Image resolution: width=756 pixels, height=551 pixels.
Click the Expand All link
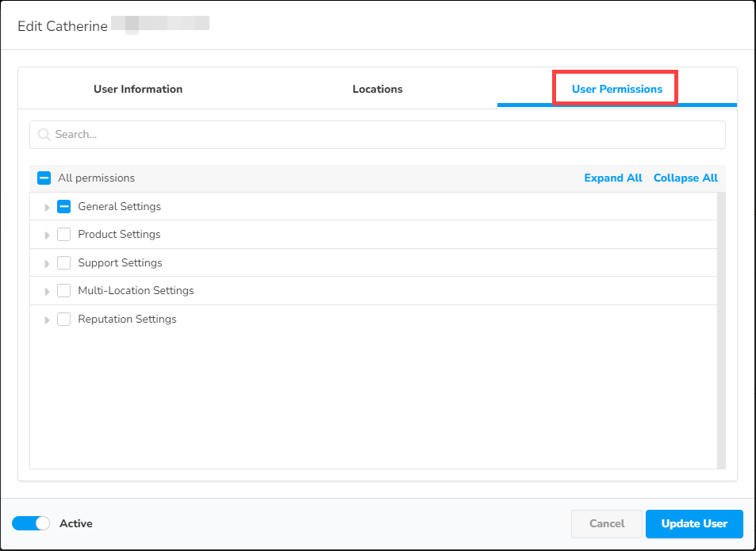[x=612, y=178]
